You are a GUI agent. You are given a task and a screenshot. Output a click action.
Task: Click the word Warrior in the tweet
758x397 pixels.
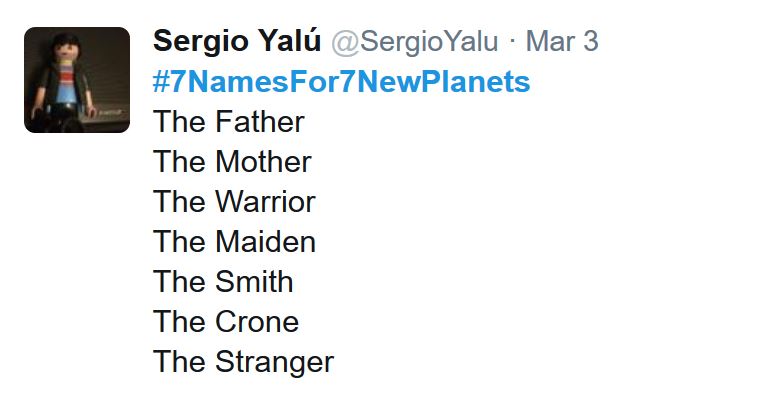click(265, 202)
